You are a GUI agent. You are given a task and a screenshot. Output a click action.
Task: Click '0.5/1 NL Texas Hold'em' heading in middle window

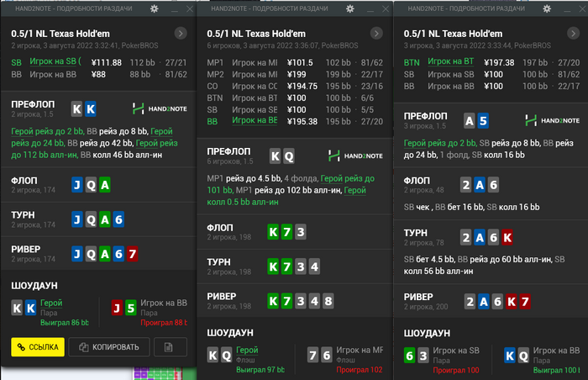(x=256, y=34)
